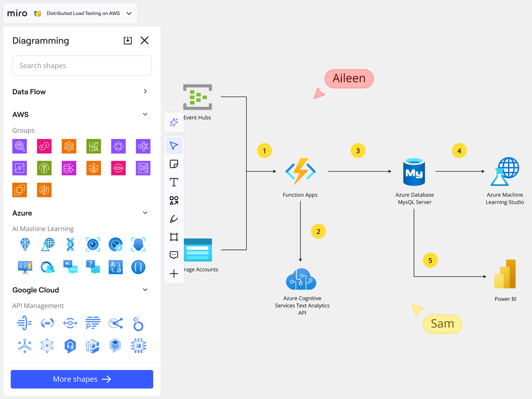Viewport: 532px width, 399px height.
Task: Select the orange knot AWS shape in first row
Action: click(69, 146)
